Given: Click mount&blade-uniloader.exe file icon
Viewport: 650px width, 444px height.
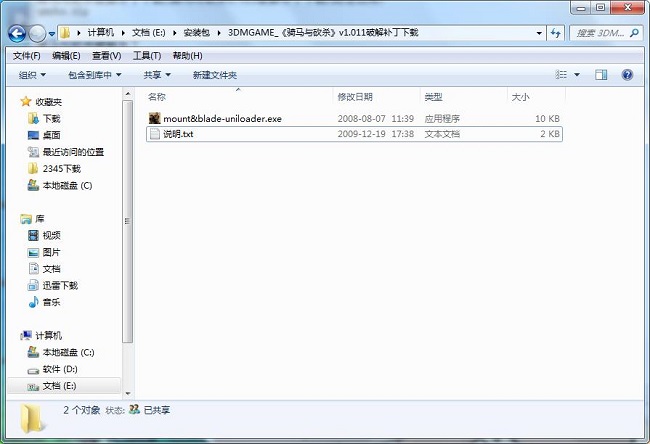Looking at the screenshot, I should (155, 119).
